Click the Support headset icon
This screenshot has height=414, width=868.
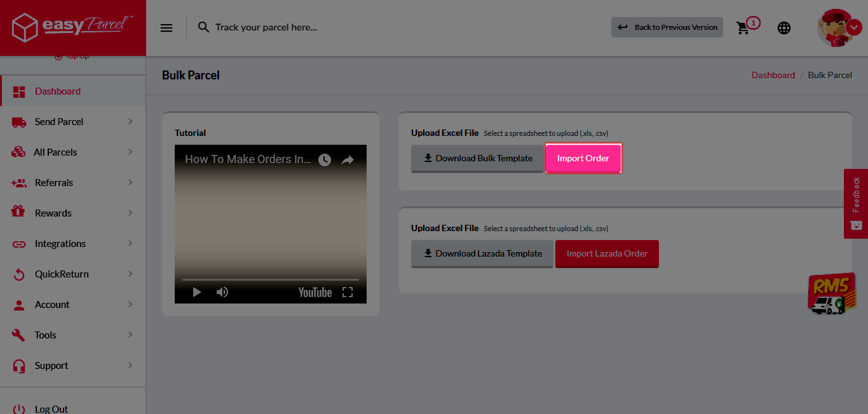coord(19,366)
